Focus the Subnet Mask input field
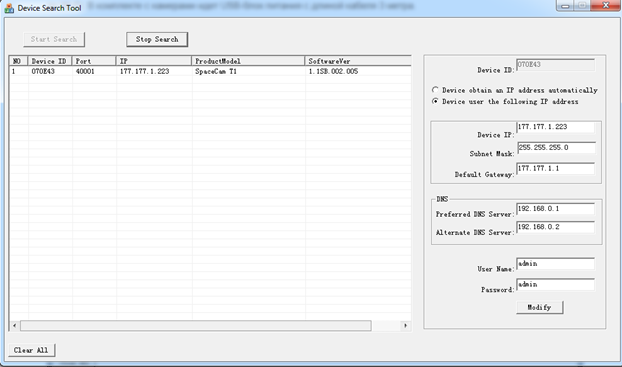 (556, 148)
